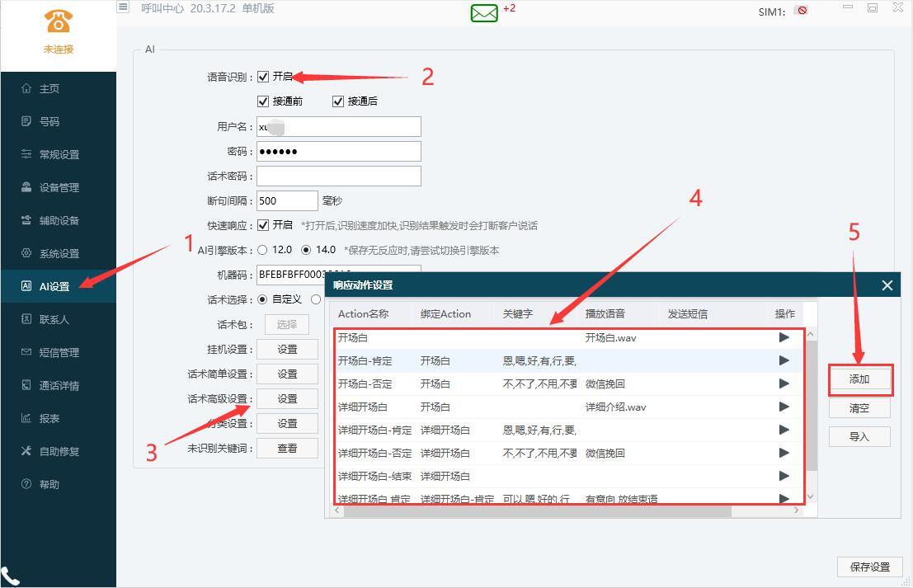This screenshot has height=588, width=913.
Task: Select 自定义 话术选择 radio
Action: tap(262, 299)
